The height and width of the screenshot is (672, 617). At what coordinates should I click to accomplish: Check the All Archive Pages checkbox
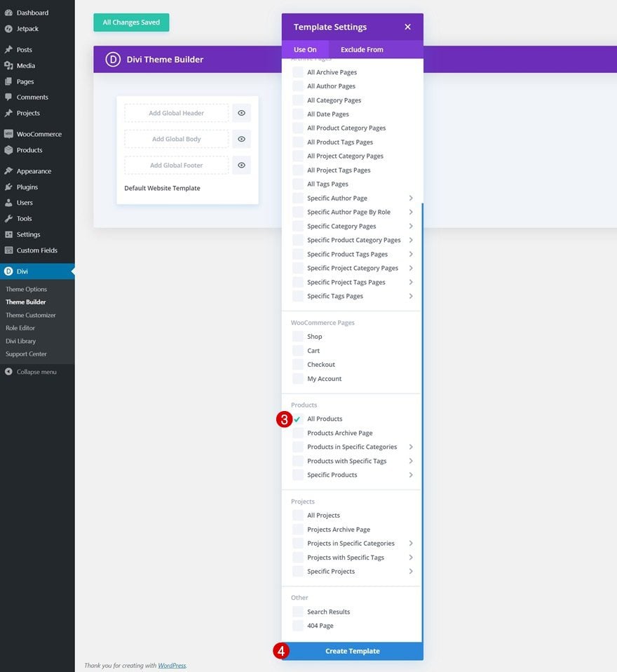298,72
